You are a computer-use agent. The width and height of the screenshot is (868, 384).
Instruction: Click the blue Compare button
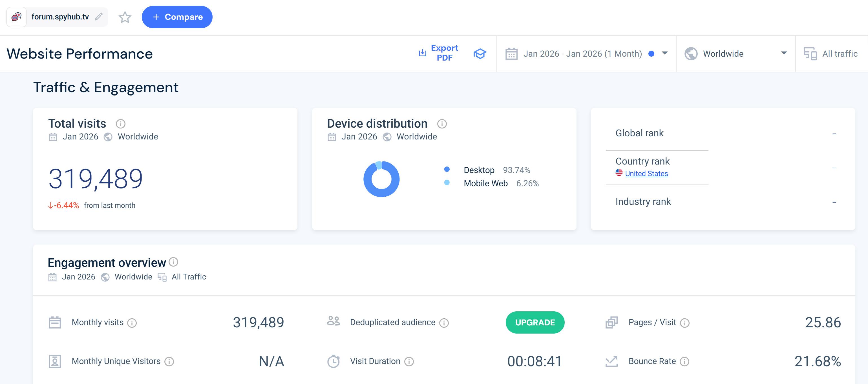[177, 17]
